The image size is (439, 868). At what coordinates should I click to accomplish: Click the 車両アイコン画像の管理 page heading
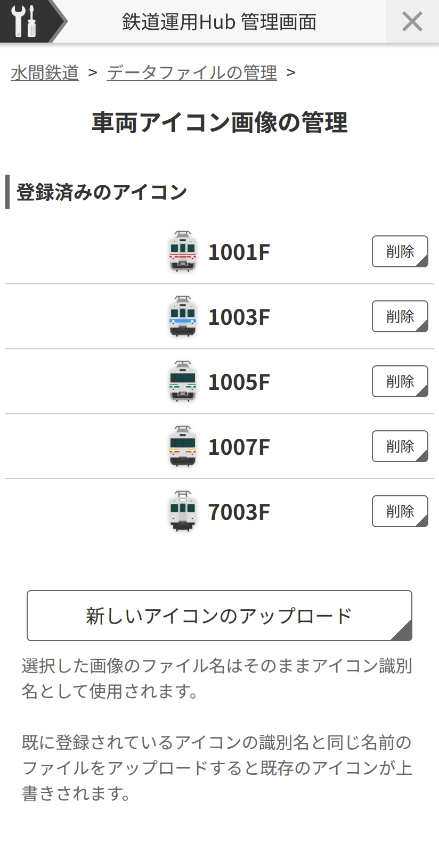220,122
